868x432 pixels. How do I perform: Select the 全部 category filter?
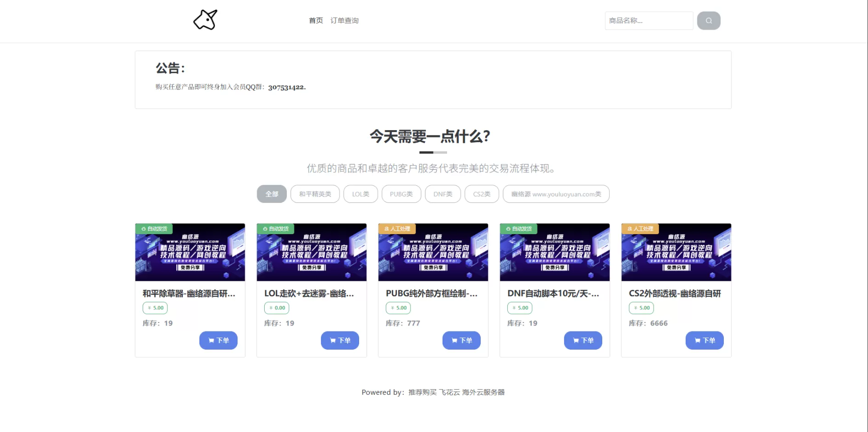[x=272, y=194]
